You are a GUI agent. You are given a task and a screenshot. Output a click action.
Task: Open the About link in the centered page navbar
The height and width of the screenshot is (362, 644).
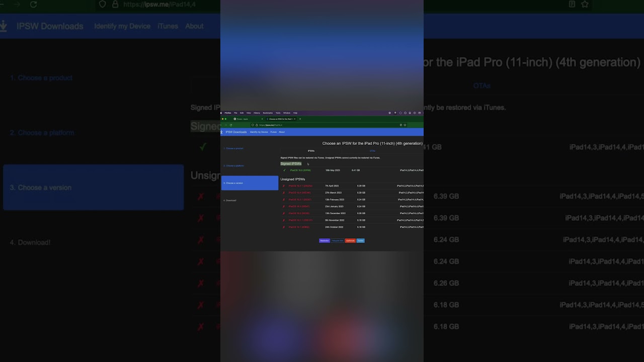pos(282,132)
